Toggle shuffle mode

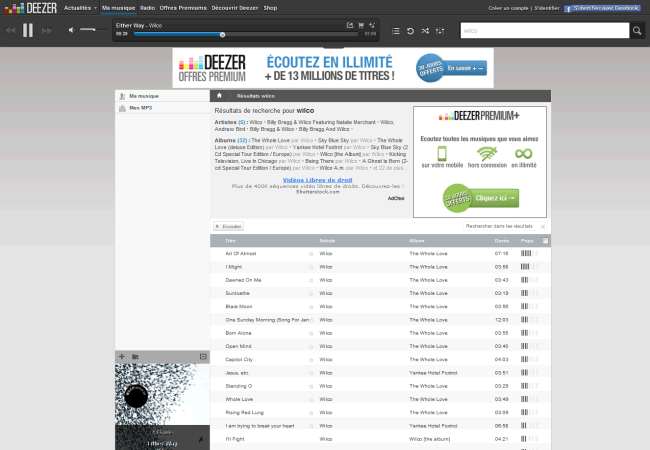coord(425,31)
